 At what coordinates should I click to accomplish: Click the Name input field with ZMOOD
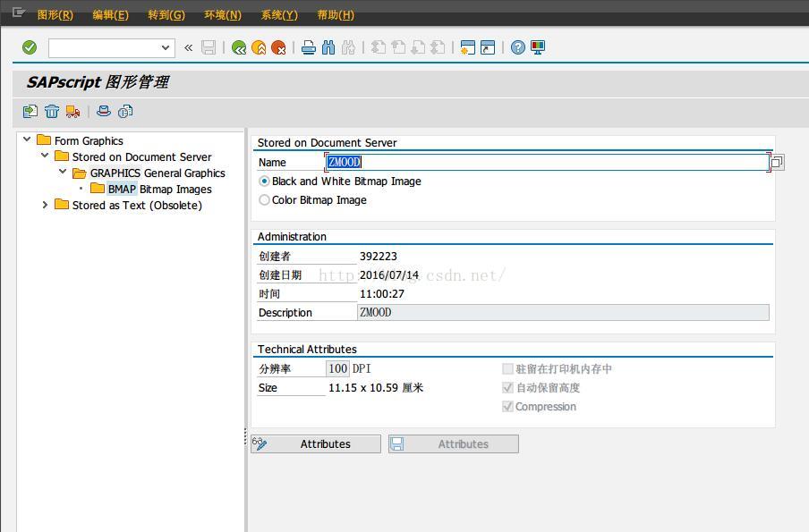coord(547,163)
